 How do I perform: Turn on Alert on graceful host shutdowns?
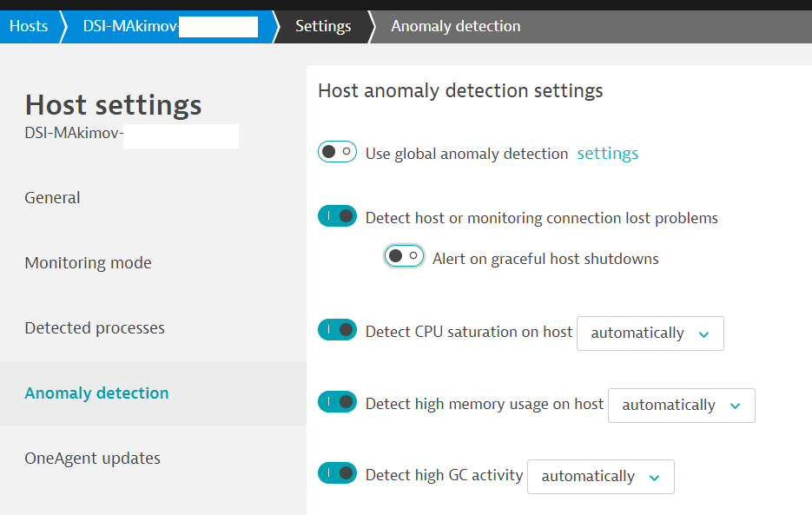(x=404, y=256)
